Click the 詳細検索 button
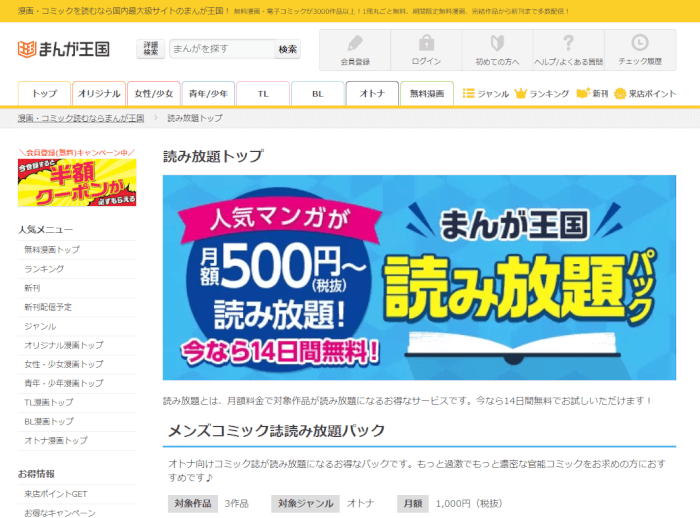This screenshot has width=700, height=518. pos(150,49)
